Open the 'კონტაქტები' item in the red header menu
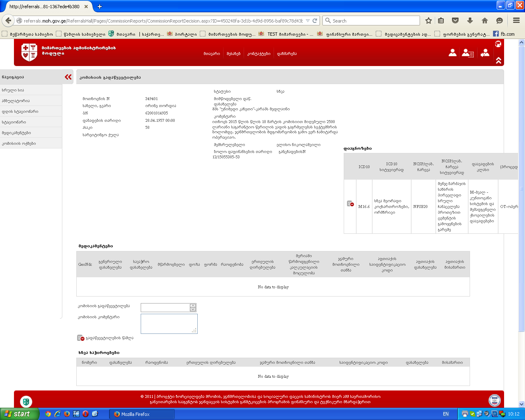This screenshot has height=420, width=525. (258, 54)
